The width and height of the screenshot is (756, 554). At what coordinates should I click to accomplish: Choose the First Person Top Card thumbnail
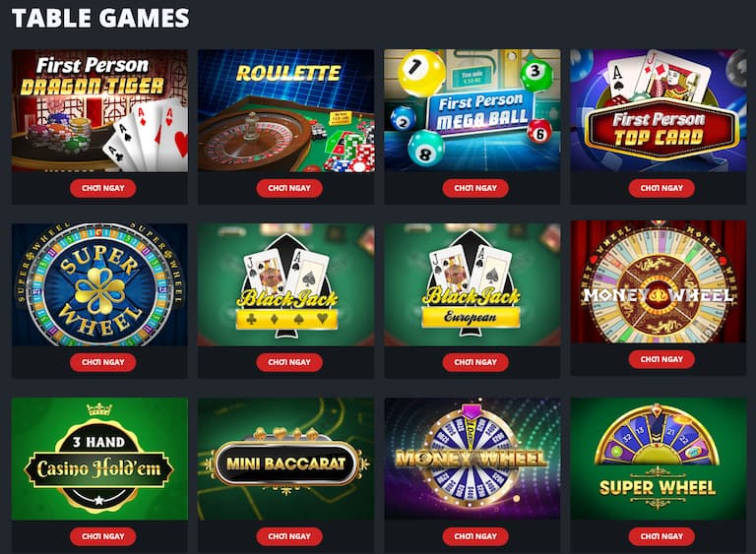(659, 110)
